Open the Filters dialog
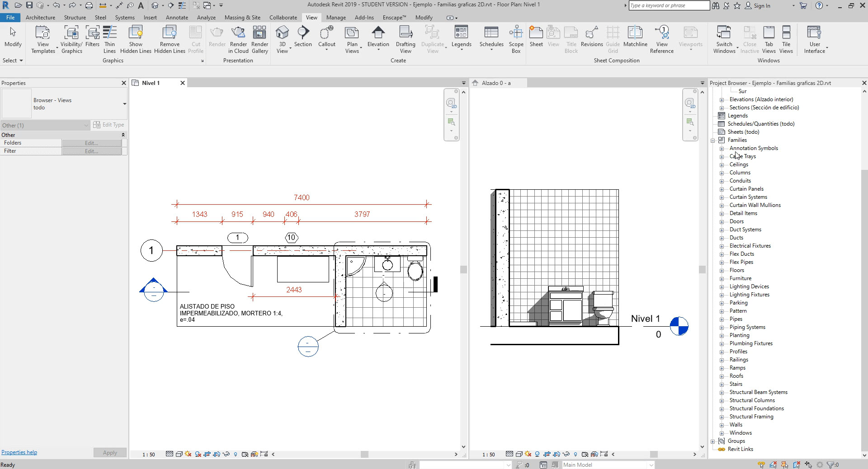 pyautogui.click(x=92, y=36)
